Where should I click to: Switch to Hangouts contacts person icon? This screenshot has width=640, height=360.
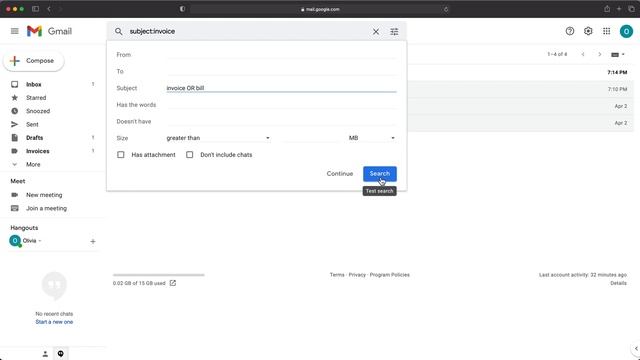[x=45, y=354]
